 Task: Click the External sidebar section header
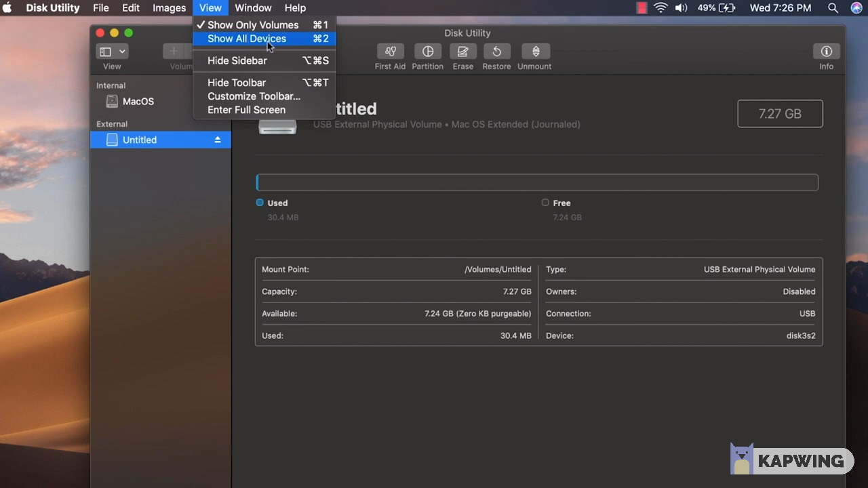point(112,124)
